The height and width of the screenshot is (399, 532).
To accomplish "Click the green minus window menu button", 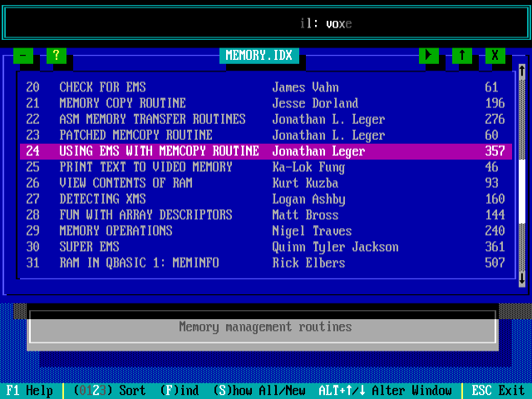I will point(23,55).
